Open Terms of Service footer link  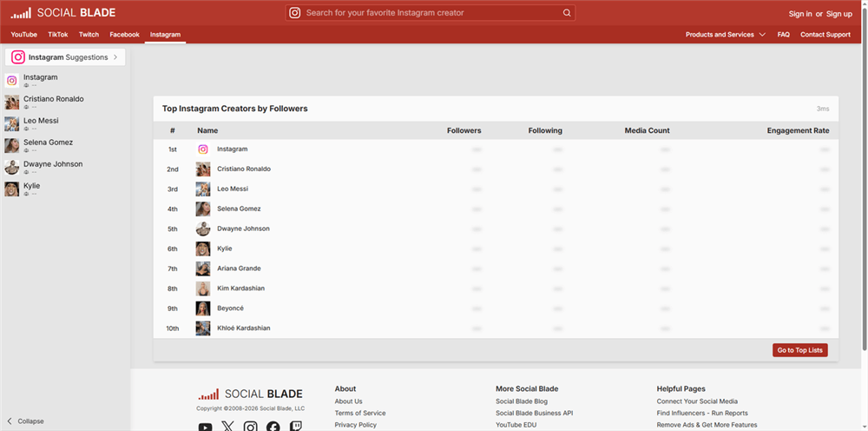(360, 413)
